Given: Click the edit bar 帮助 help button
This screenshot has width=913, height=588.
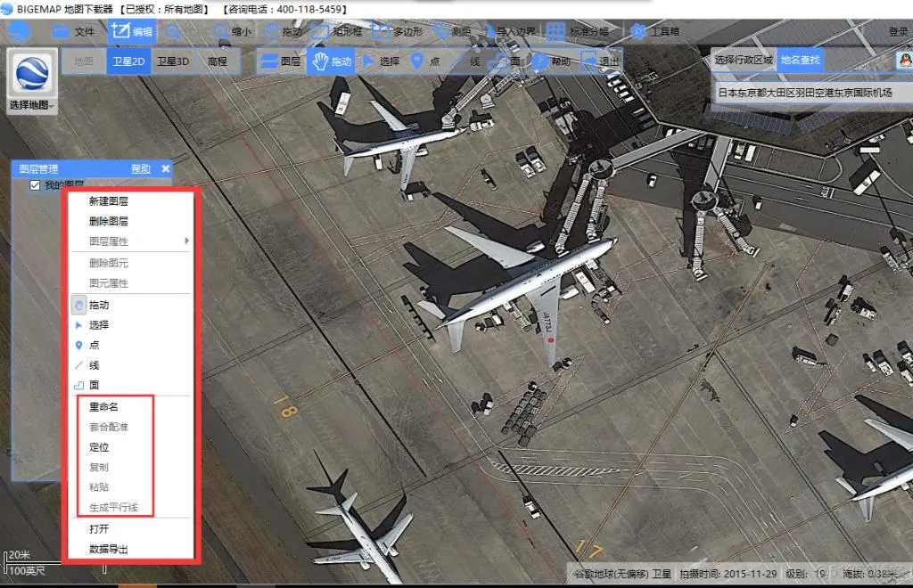Looking at the screenshot, I should [x=551, y=61].
